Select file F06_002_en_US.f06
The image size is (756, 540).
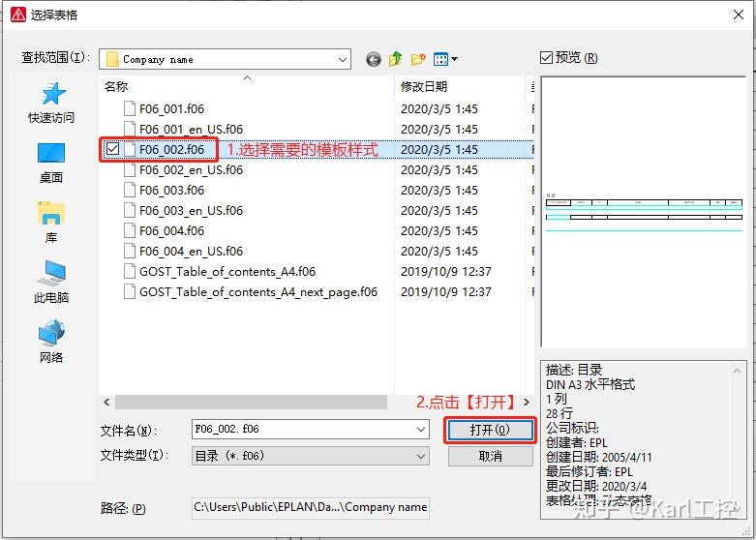point(191,169)
